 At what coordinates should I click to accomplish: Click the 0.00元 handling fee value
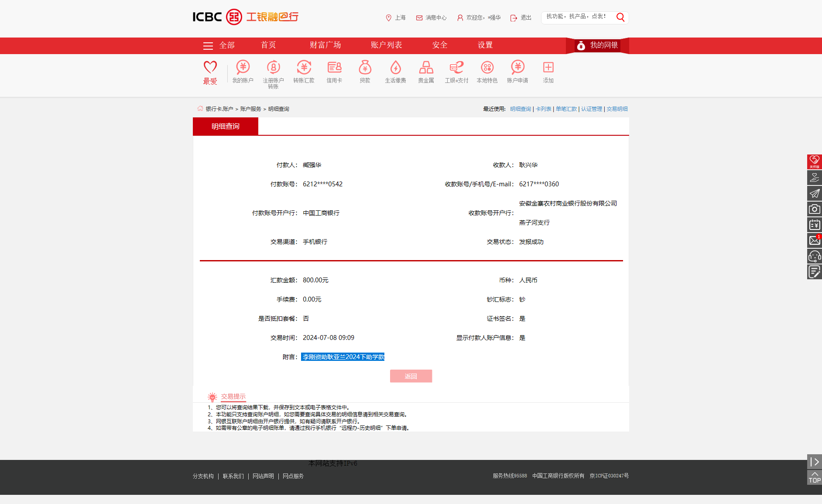(x=312, y=299)
